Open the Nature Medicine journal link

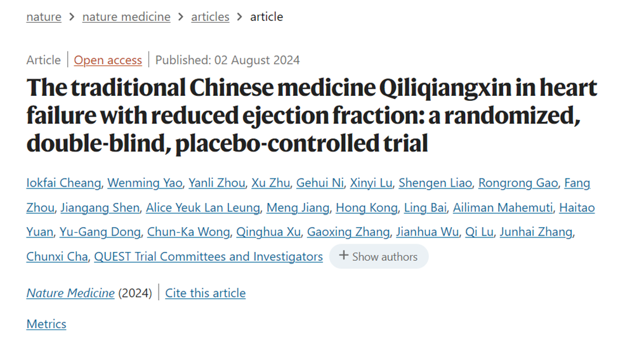pos(70,293)
